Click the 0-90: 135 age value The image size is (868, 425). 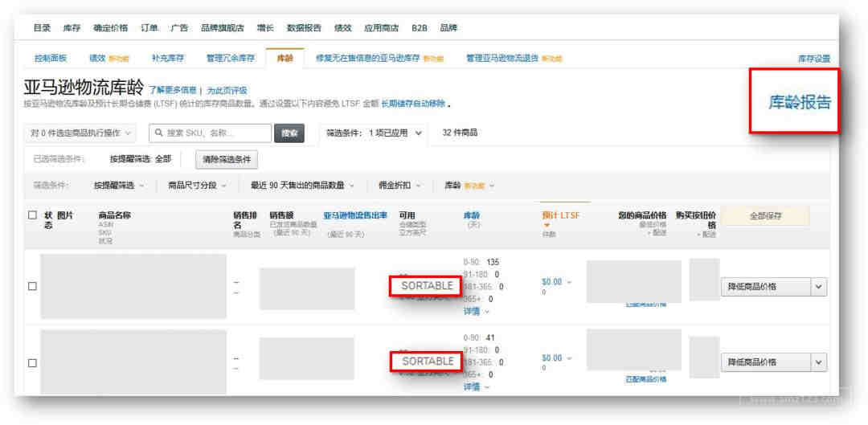coord(481,262)
